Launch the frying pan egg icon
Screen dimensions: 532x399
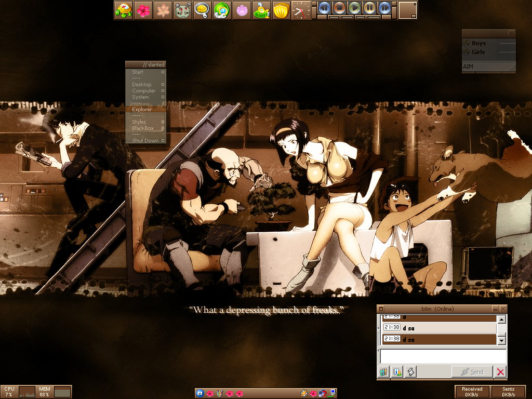pos(202,10)
